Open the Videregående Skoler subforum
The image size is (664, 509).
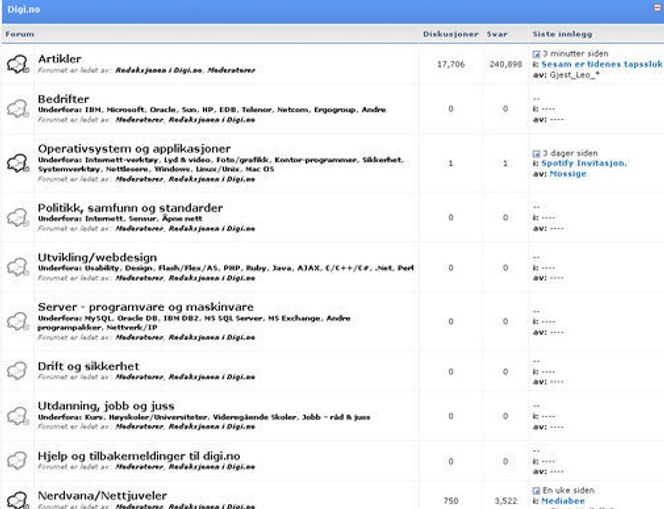click(255, 418)
